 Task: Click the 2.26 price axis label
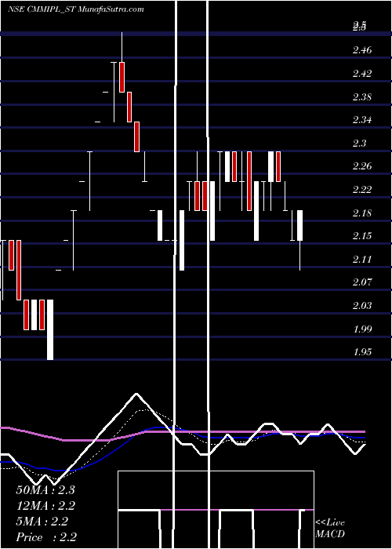click(362, 166)
